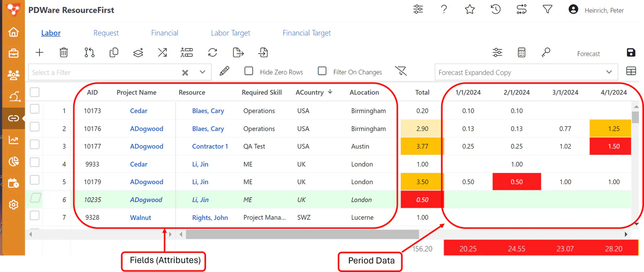Screen dimensions: 644x272
Task: Click the Lucerne location cell
Action: point(362,217)
